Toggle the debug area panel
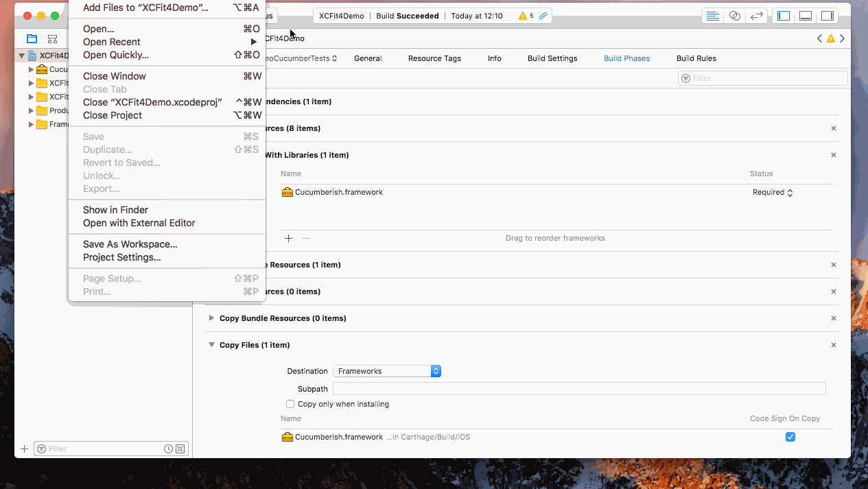This screenshot has height=489, width=868. pos(806,16)
